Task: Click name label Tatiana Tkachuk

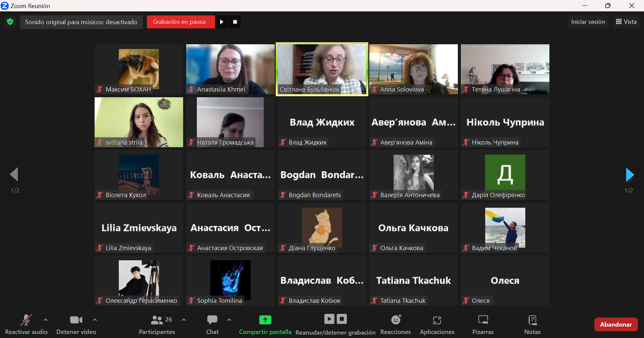Action: (403, 301)
